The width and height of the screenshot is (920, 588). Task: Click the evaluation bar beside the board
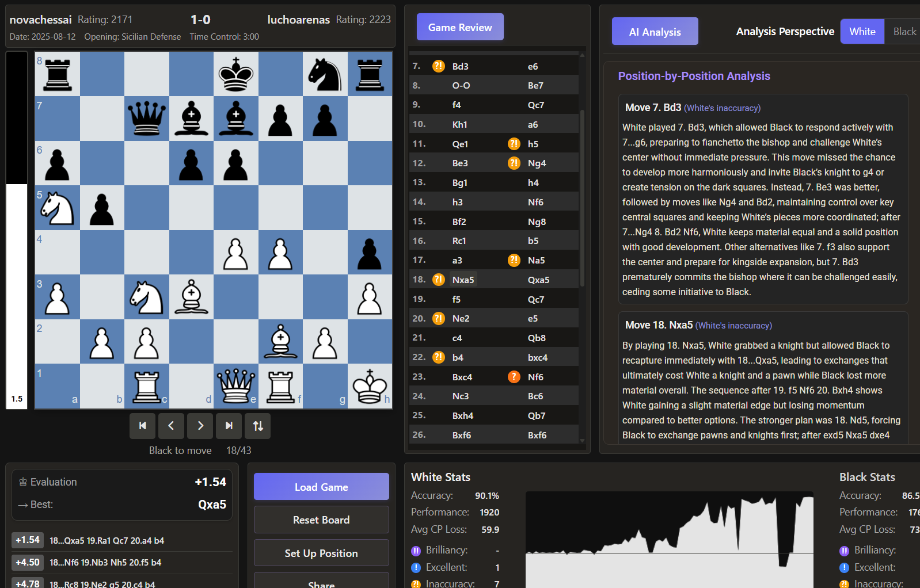tap(17, 230)
